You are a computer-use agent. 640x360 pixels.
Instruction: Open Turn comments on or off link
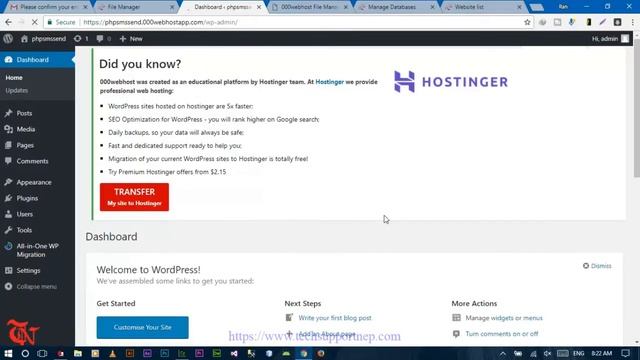pyautogui.click(x=502, y=333)
